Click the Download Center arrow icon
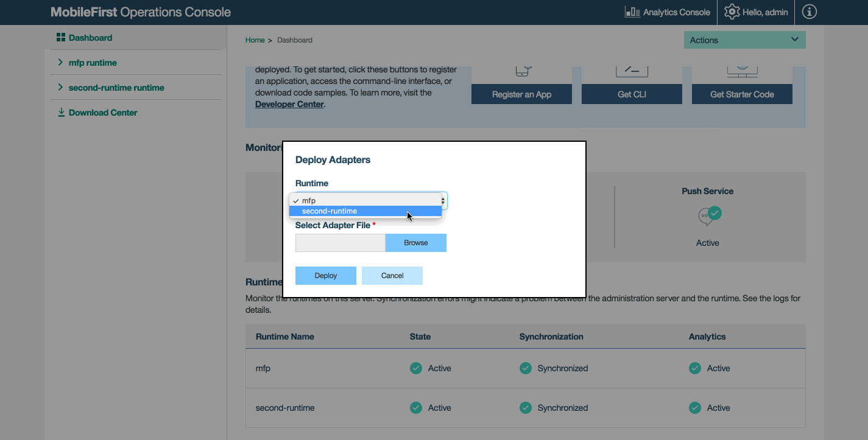868x440 pixels. point(61,113)
